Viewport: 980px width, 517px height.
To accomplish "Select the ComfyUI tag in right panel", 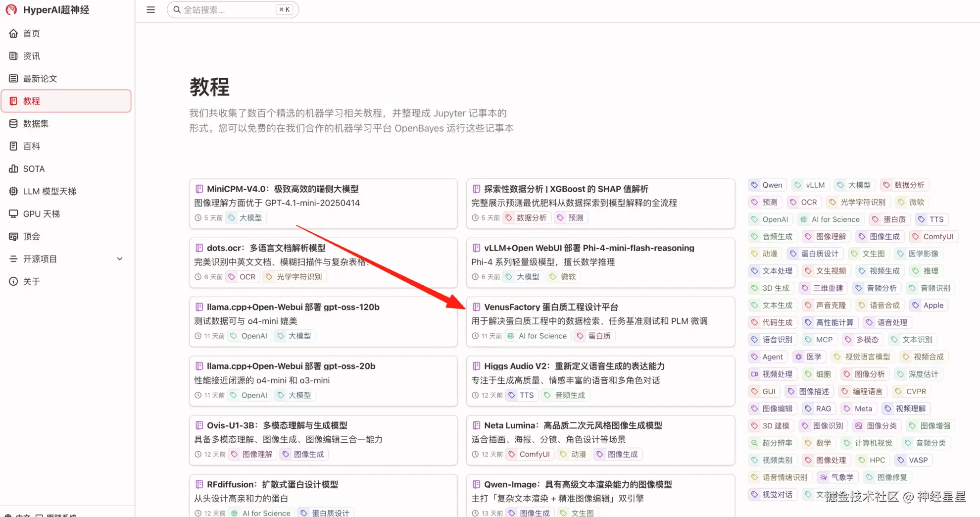I will 933,237.
